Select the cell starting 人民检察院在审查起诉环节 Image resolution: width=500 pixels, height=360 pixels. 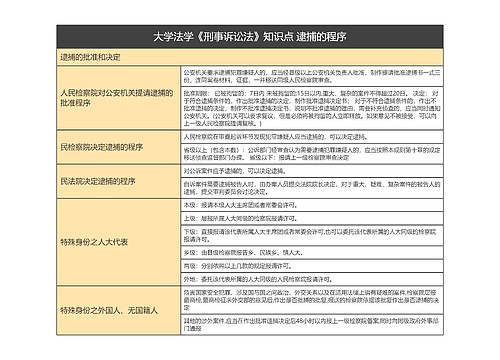[312, 137]
